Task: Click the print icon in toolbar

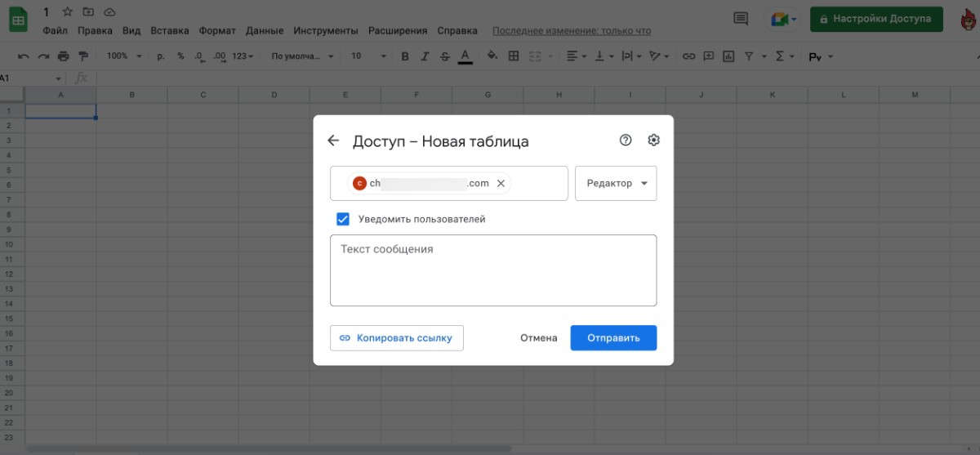Action: (63, 56)
